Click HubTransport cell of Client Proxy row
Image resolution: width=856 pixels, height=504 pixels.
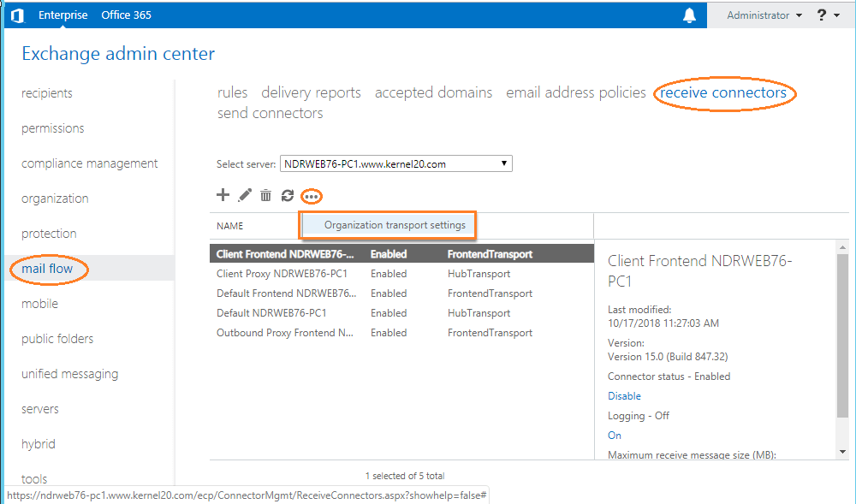[479, 274]
